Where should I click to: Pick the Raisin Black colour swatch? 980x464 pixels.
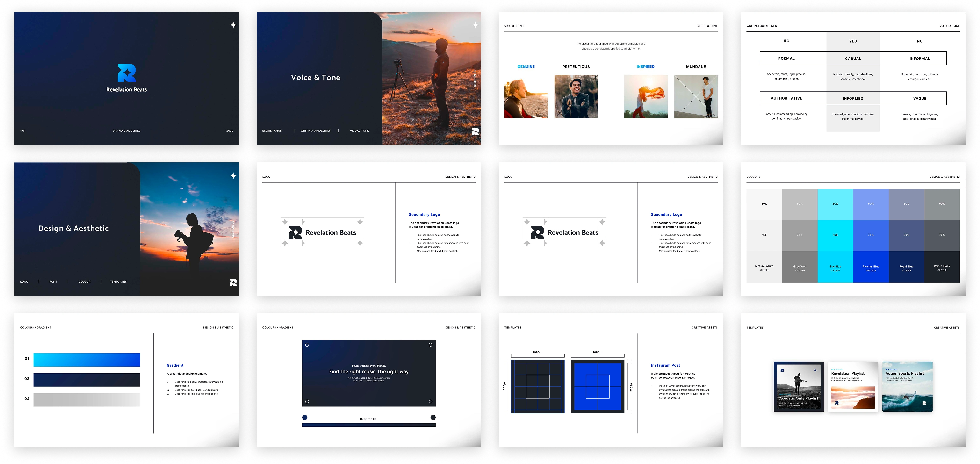click(942, 267)
